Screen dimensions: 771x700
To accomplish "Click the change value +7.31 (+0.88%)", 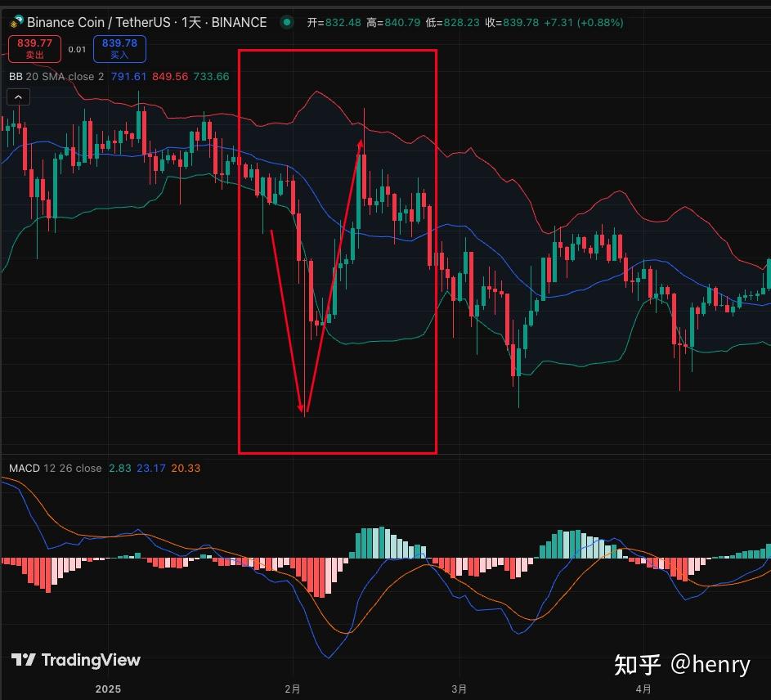I will click(x=584, y=22).
